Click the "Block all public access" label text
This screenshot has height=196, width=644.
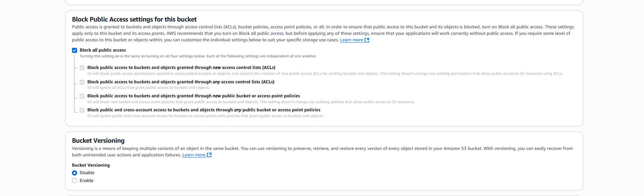[x=103, y=50]
